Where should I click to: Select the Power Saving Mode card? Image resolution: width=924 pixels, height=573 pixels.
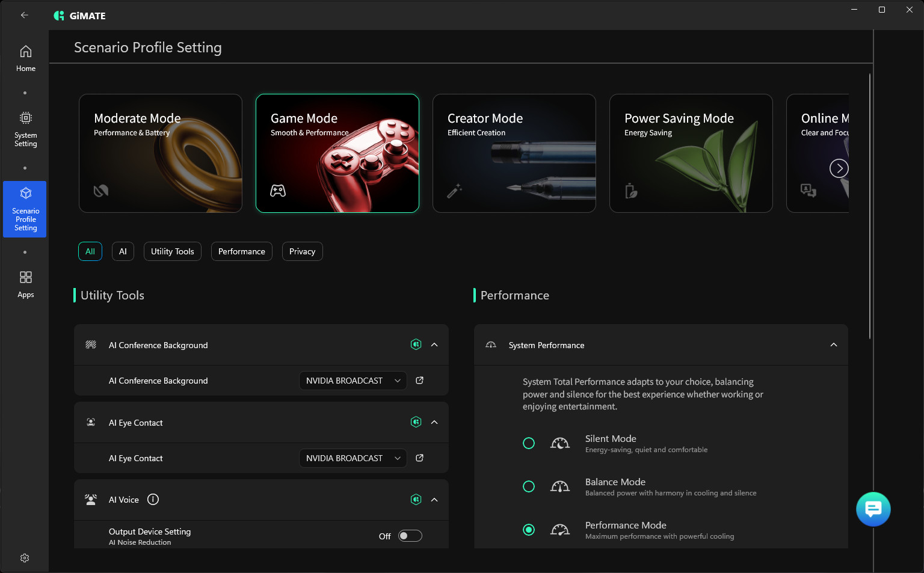tap(691, 153)
